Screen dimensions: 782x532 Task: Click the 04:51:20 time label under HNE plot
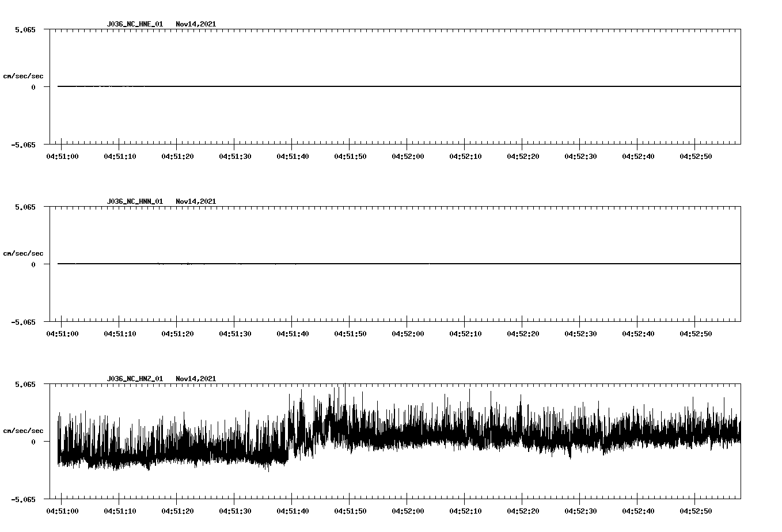177,157
